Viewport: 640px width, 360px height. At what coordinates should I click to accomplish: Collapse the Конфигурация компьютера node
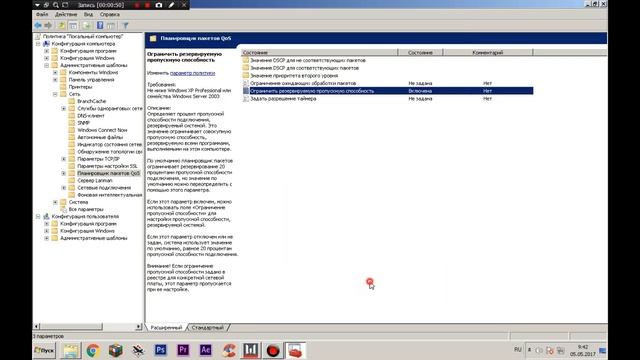point(38,44)
